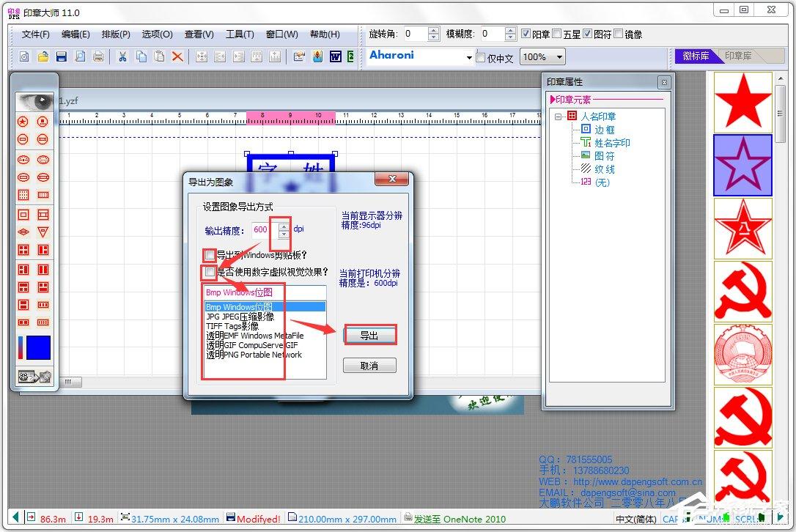
Task: Open the 文件(F) menu
Action: pos(35,34)
